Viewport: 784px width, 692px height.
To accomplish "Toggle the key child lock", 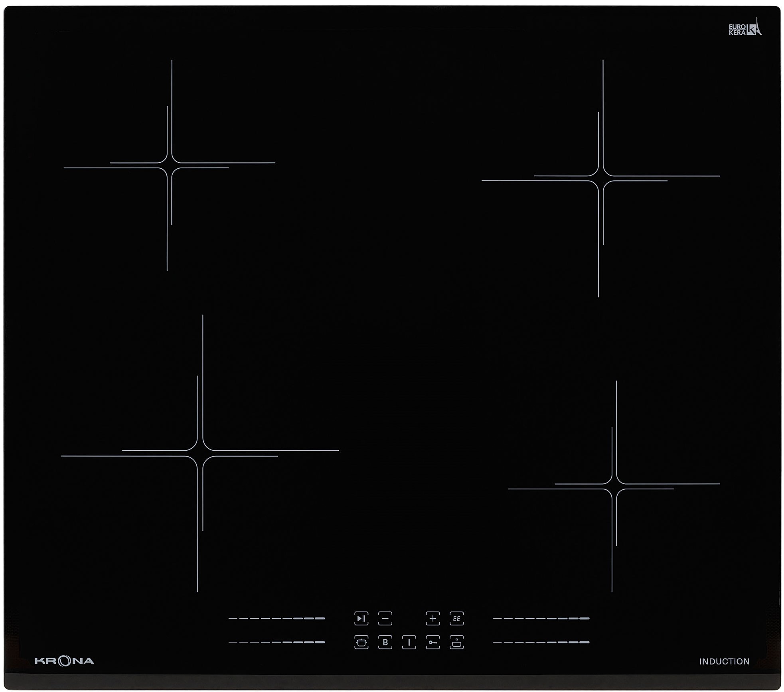I will click(432, 642).
